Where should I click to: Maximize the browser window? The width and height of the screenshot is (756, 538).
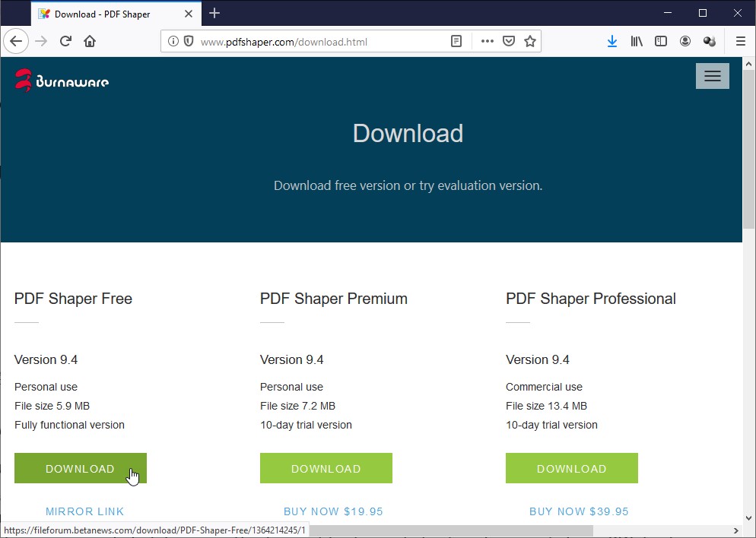703,13
